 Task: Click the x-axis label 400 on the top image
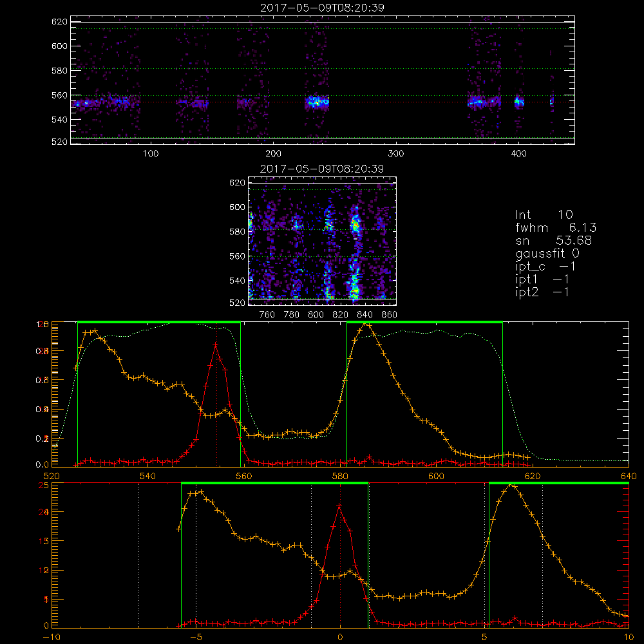518,154
